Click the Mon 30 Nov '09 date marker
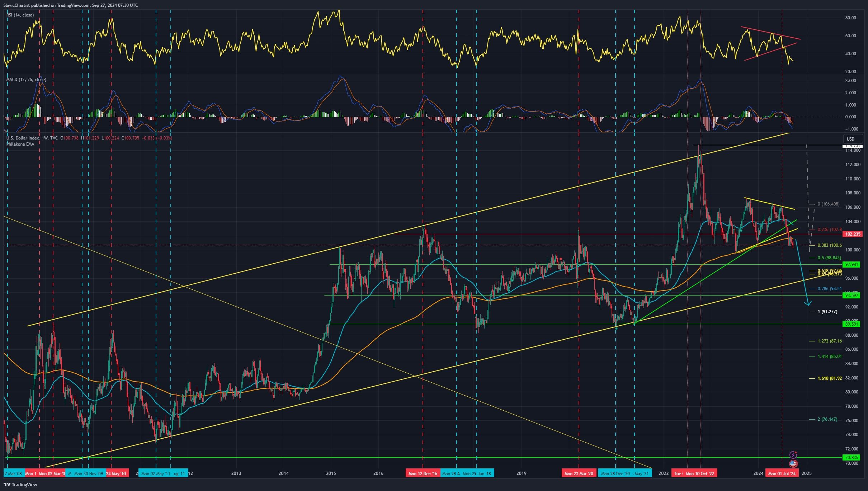Screen dimensions: 868x491 click(89, 473)
